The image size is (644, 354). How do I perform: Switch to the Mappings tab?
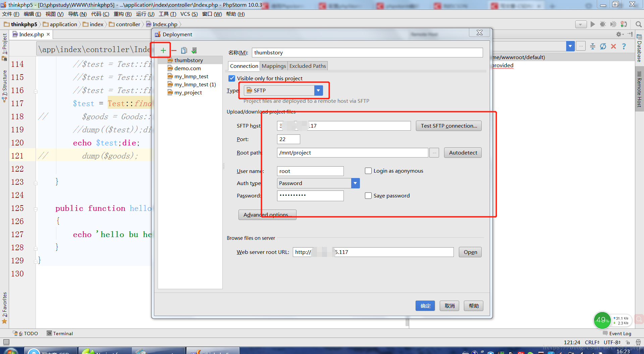(274, 66)
